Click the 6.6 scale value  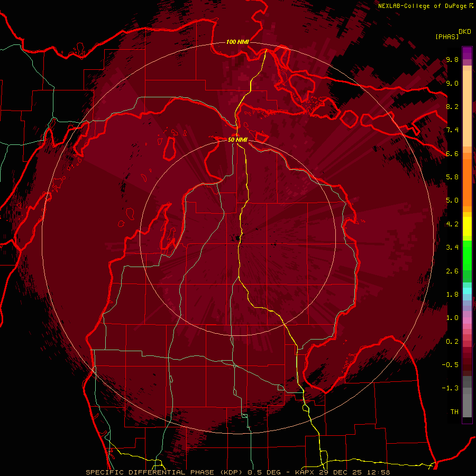pos(452,153)
